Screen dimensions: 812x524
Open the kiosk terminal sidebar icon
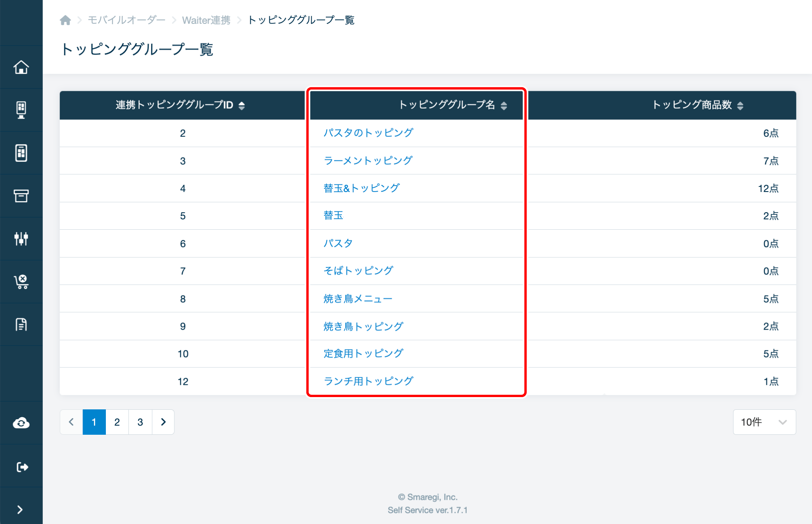coord(21,110)
